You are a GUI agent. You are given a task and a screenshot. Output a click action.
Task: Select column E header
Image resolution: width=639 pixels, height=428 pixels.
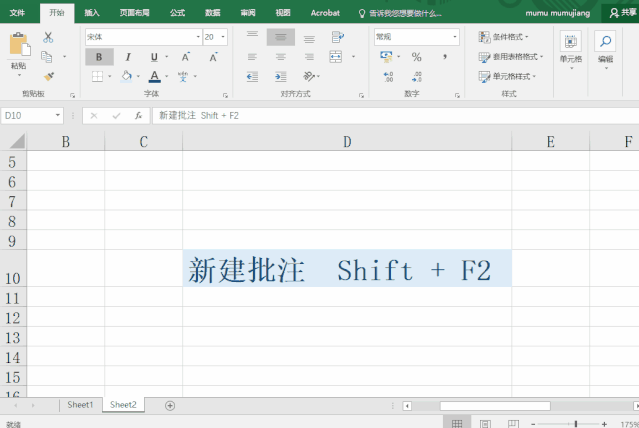tap(551, 141)
